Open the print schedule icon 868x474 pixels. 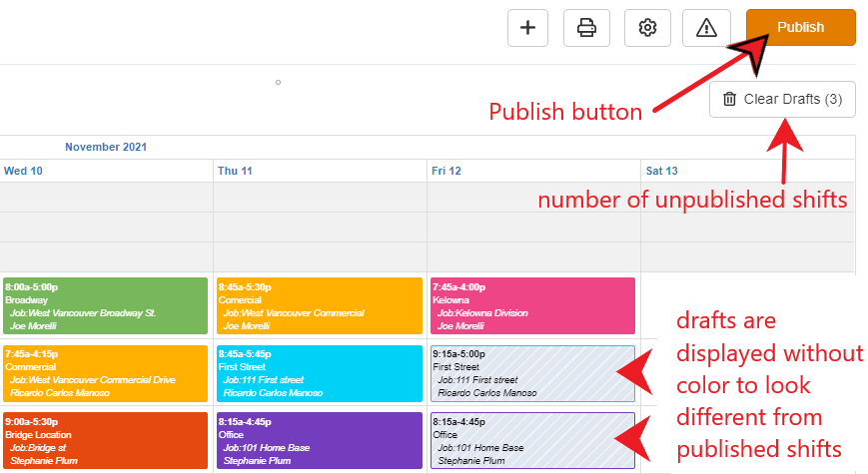tap(586, 28)
